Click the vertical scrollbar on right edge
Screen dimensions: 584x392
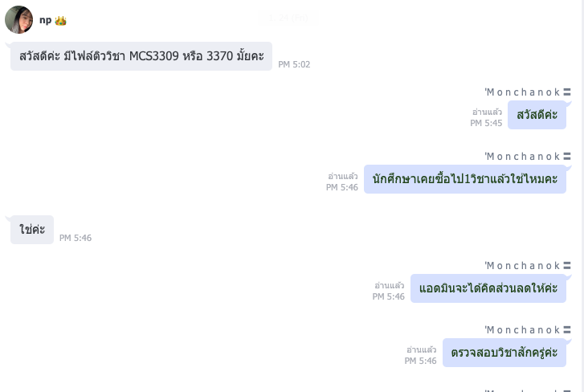(582, 196)
